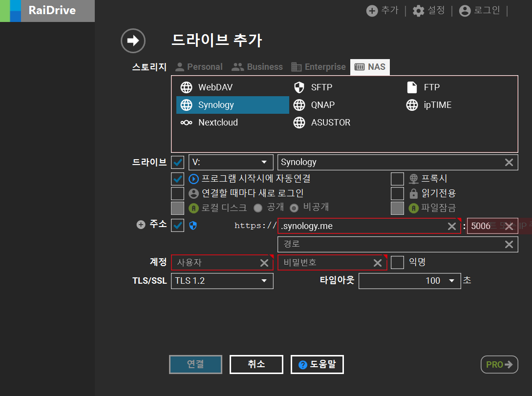Image resolution: width=532 pixels, height=396 pixels.
Task: Clear the port 5006 field
Action: (509, 226)
